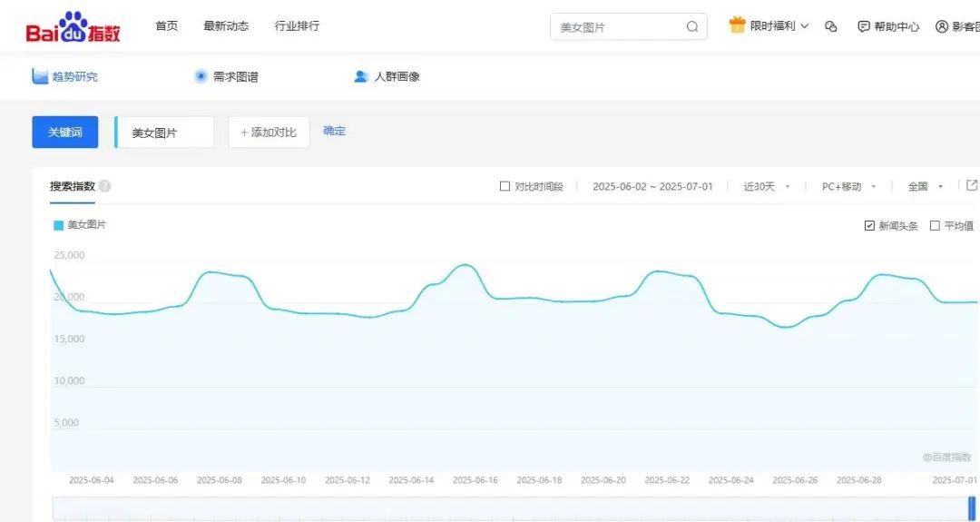This screenshot has height=522, width=980.
Task: Click the help center chat icon
Action: pyautogui.click(x=864, y=27)
